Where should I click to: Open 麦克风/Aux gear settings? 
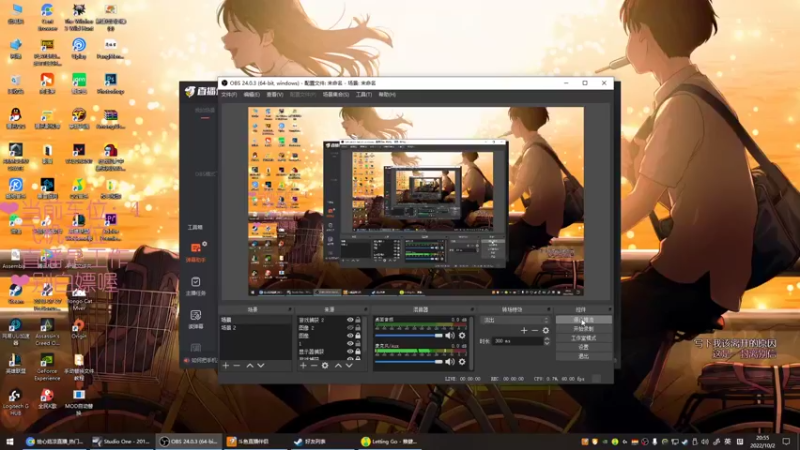462,362
